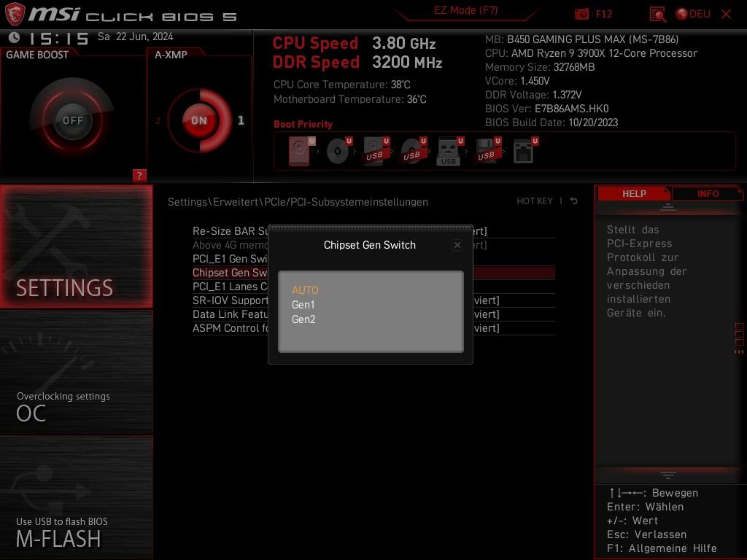Go back with the return arrow icon
747x560 pixels.
coord(573,201)
